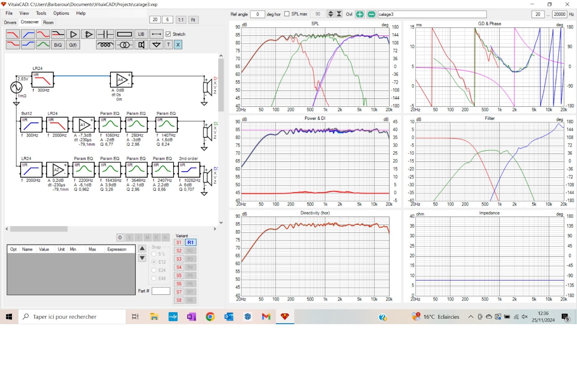Open the Tools menu

[41, 13]
